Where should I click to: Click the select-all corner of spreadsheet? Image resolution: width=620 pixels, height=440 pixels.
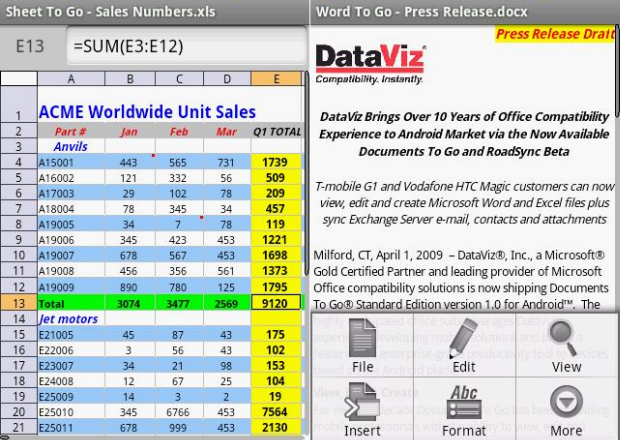[19, 79]
